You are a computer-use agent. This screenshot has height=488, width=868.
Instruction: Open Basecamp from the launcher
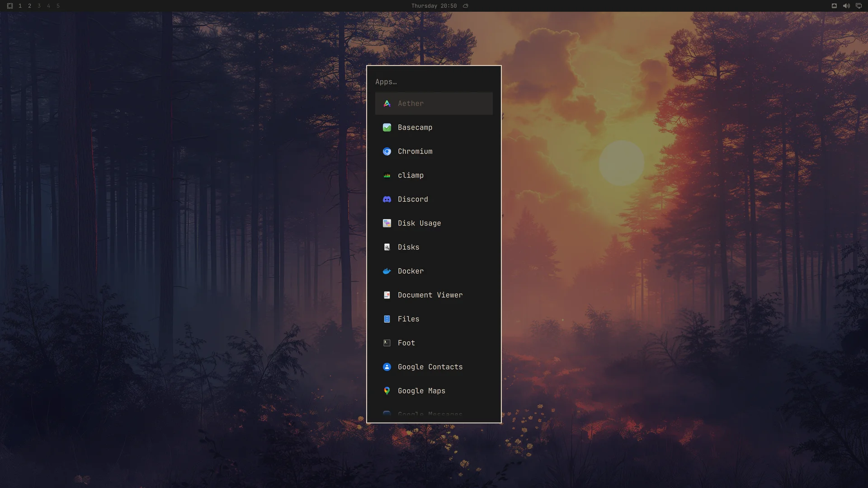434,127
